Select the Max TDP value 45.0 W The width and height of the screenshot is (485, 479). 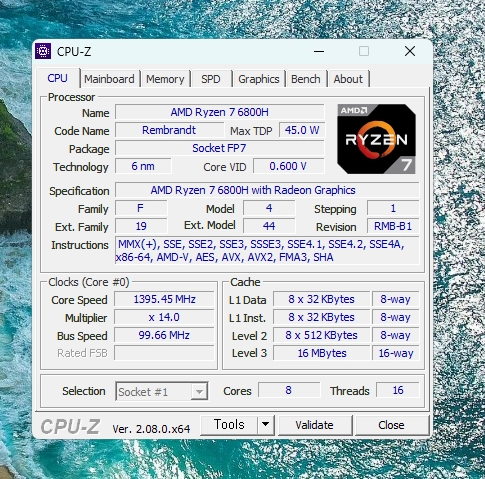click(x=302, y=130)
